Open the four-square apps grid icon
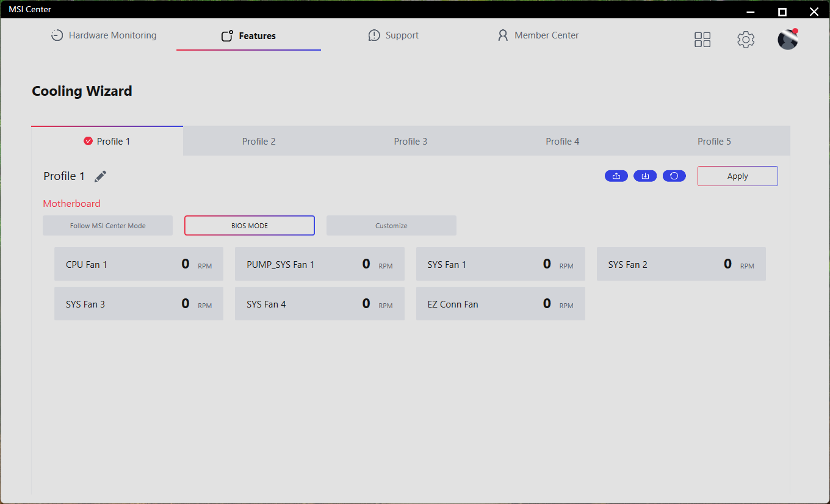Image resolution: width=830 pixels, height=504 pixels. pos(702,40)
